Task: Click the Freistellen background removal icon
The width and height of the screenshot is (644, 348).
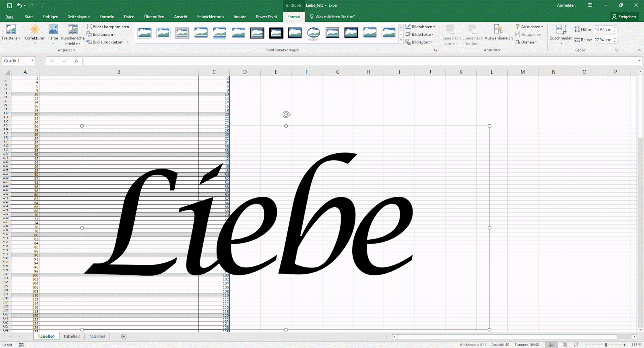Action: 11,32
